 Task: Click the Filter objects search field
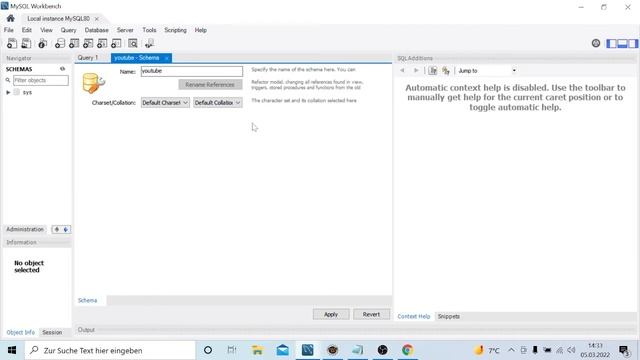(x=41, y=80)
